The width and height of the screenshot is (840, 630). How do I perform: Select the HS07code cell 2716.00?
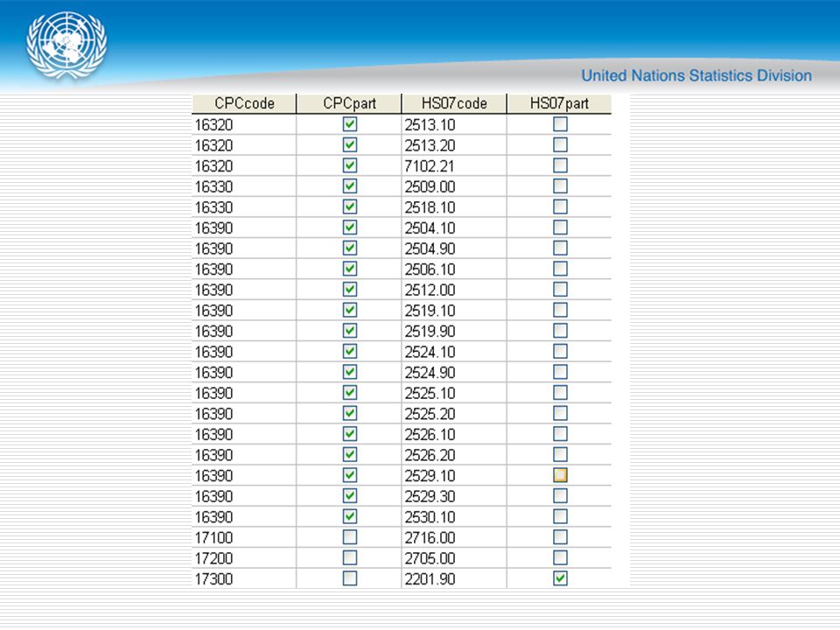click(454, 536)
